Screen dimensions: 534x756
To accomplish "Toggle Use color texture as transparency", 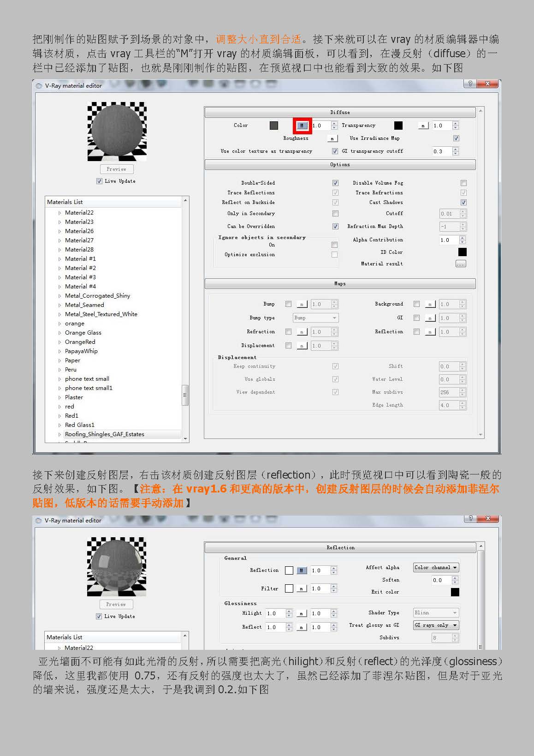I will click(x=335, y=151).
